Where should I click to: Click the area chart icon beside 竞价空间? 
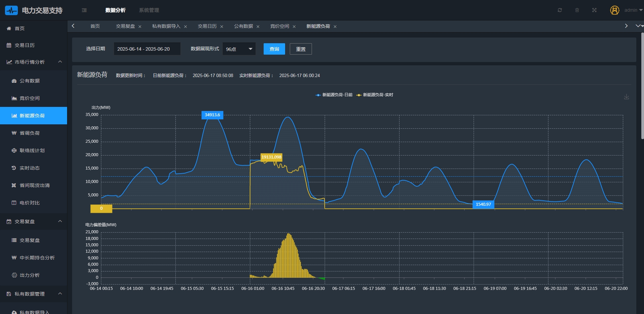tap(14, 98)
